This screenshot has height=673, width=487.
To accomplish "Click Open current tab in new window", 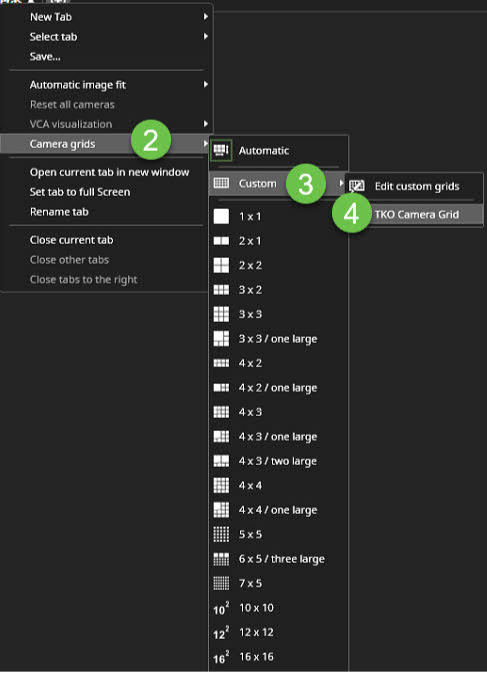I will [x=109, y=172].
